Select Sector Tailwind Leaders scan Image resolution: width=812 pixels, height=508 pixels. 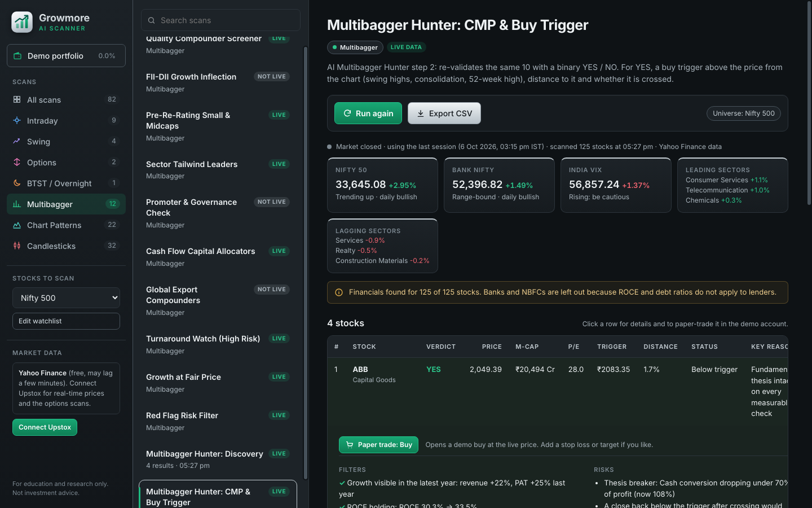pyautogui.click(x=218, y=170)
